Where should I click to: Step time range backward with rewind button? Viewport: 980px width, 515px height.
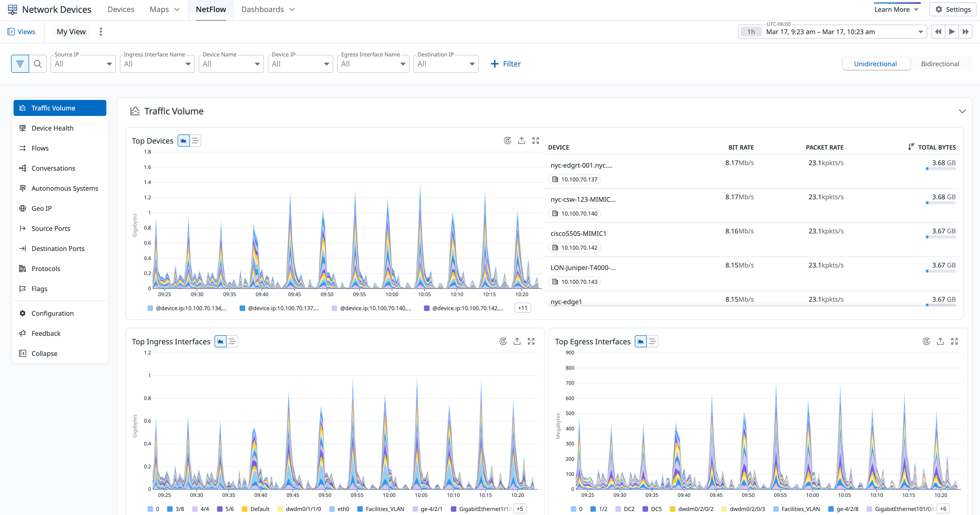[x=938, y=32]
